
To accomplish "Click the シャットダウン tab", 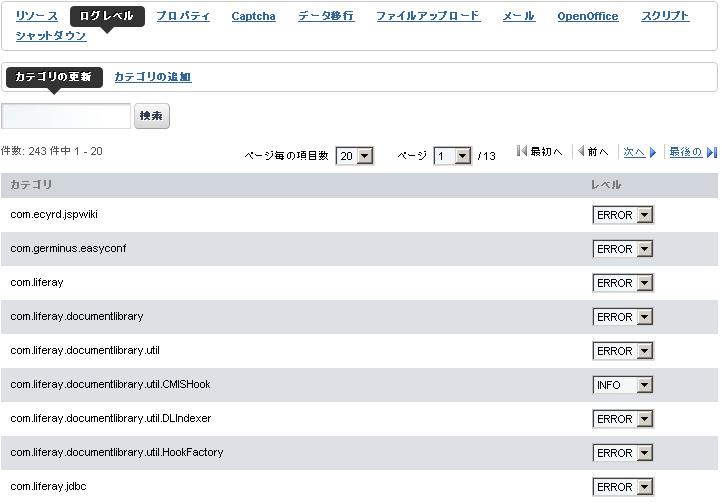I will pos(51,35).
